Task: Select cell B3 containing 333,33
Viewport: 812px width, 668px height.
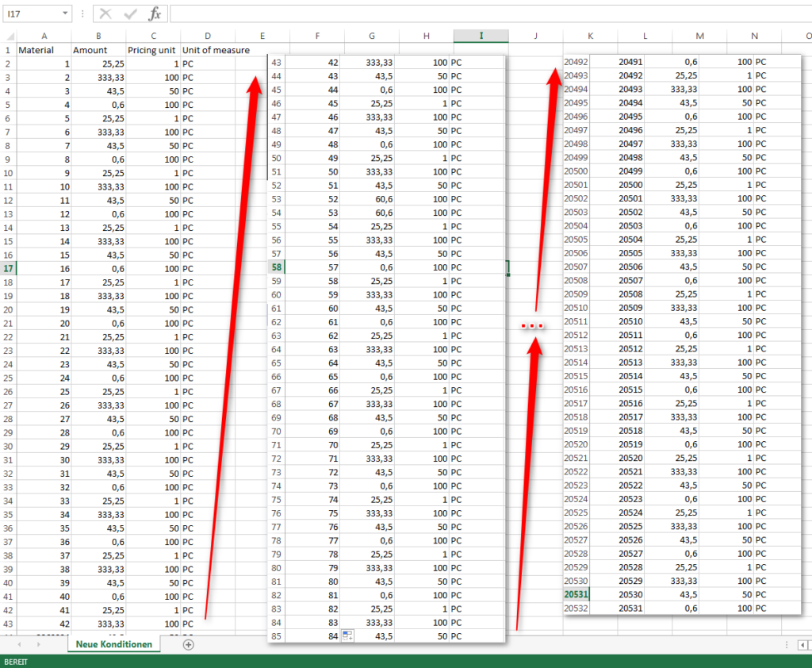Action: click(98, 78)
